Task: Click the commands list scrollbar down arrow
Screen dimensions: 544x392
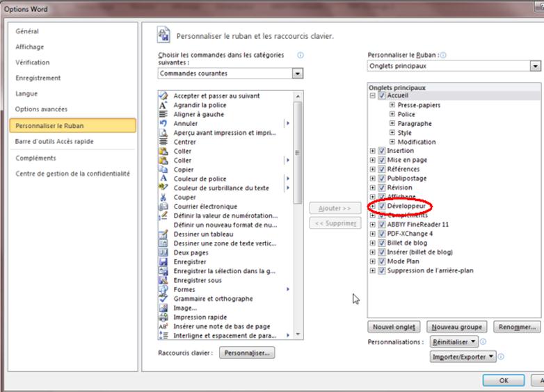Action: coord(298,334)
